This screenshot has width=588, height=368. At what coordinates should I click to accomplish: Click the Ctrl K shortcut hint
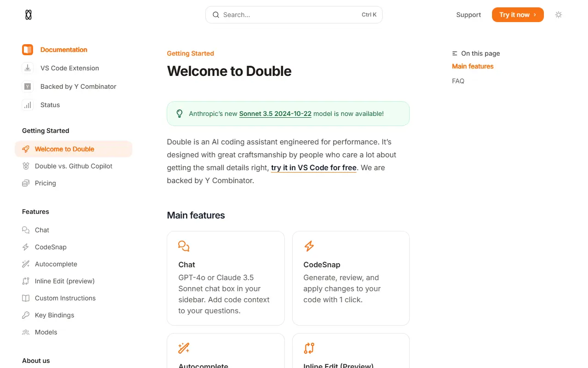[369, 15]
